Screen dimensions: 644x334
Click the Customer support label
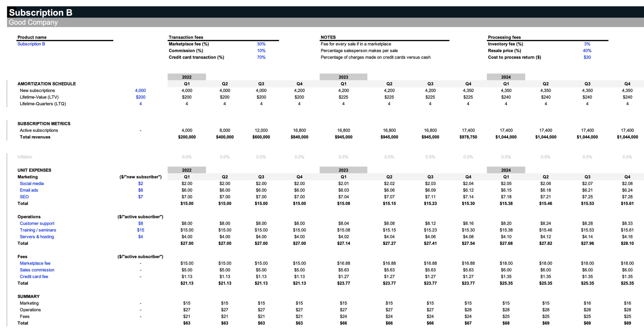(x=37, y=223)
